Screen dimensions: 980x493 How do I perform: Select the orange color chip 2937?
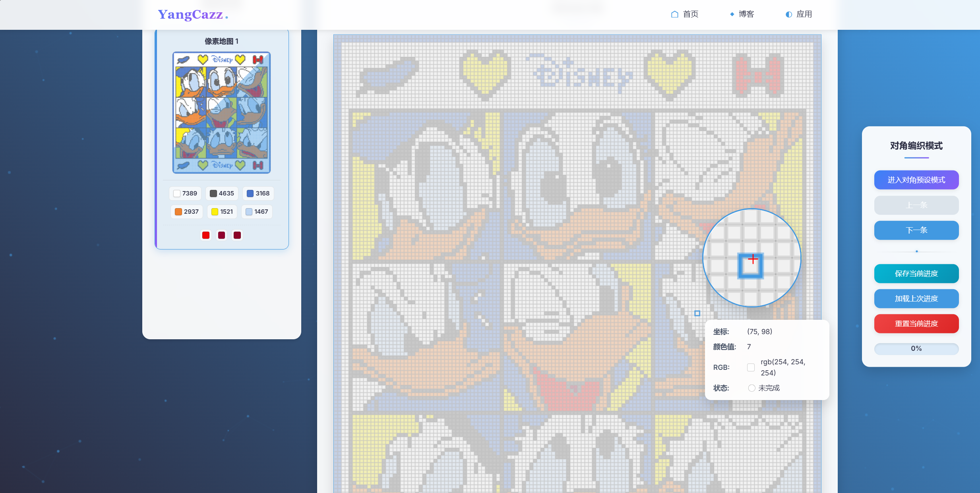pos(187,212)
